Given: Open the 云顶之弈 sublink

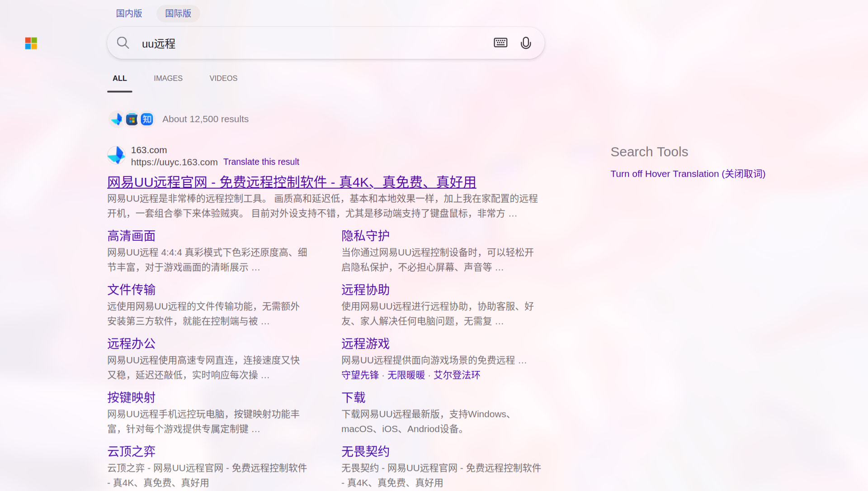Looking at the screenshot, I should [132, 451].
